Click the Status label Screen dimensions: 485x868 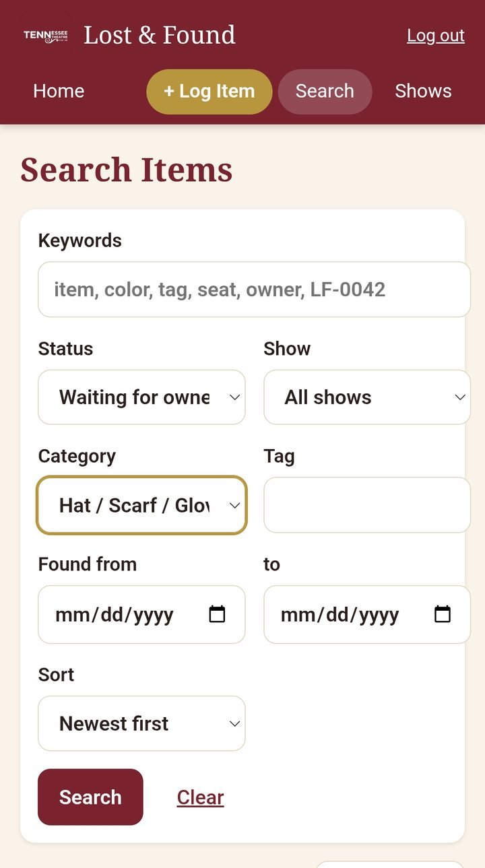(x=65, y=348)
